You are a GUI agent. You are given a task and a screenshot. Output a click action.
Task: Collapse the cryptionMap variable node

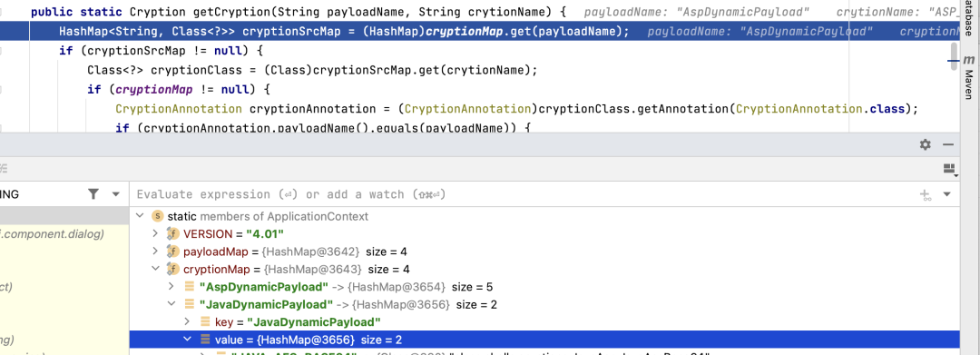[156, 269]
